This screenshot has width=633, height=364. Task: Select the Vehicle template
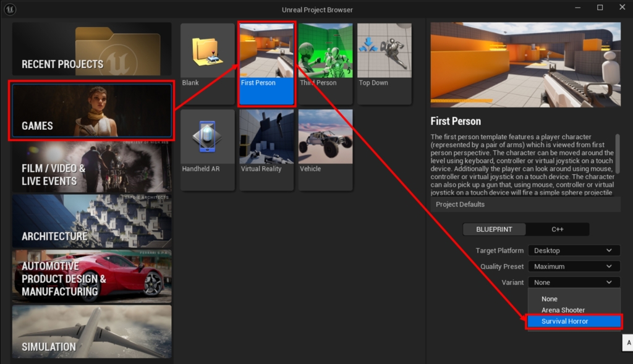tap(325, 150)
